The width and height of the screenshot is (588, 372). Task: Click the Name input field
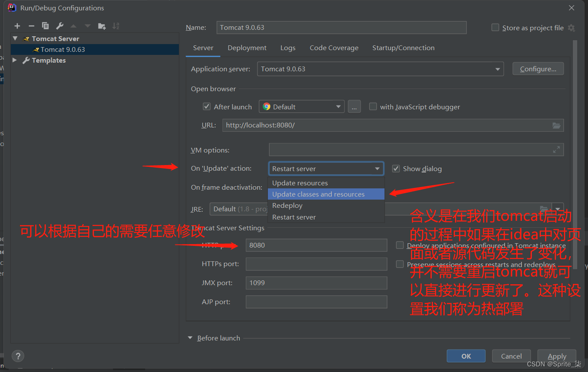point(341,27)
